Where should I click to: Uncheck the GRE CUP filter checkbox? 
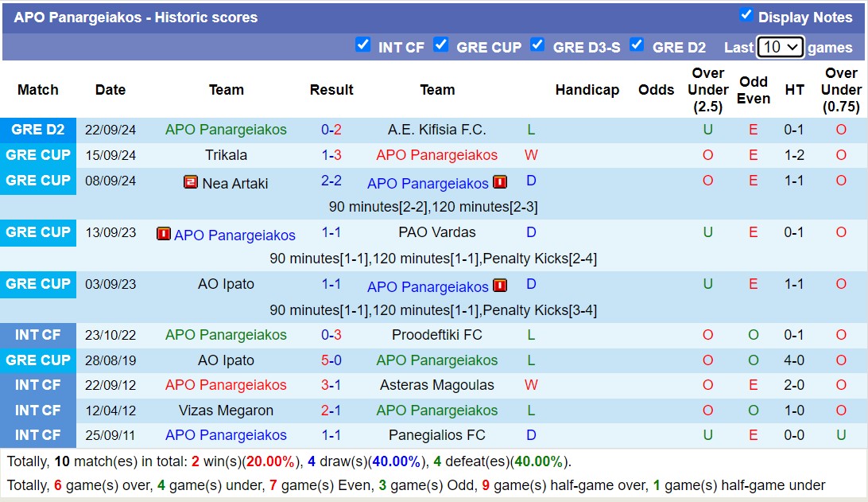click(441, 45)
